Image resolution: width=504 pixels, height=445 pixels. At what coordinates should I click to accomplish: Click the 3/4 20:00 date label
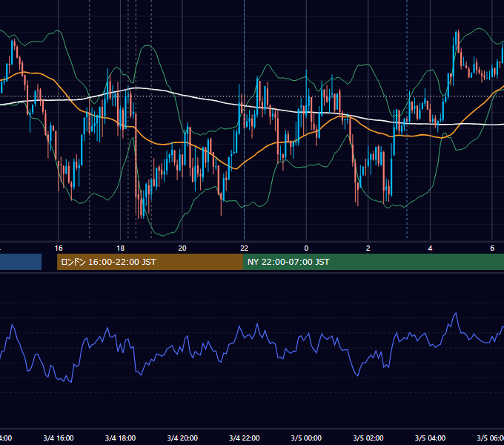[182, 438]
